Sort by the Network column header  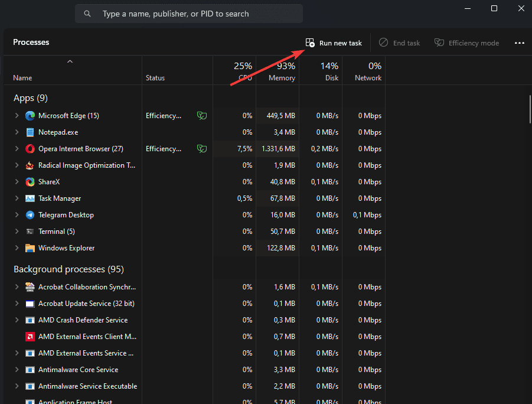point(364,71)
